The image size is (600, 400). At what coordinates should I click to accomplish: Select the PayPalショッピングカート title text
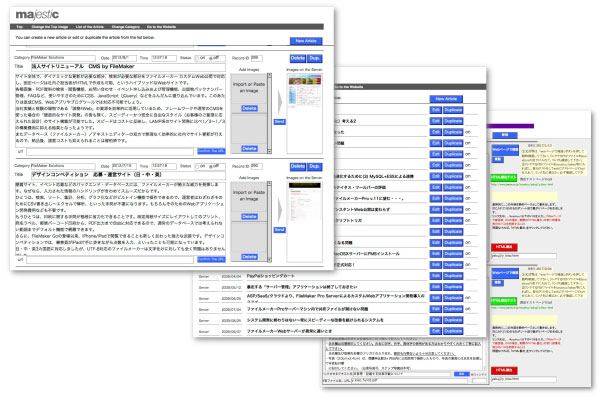271,276
